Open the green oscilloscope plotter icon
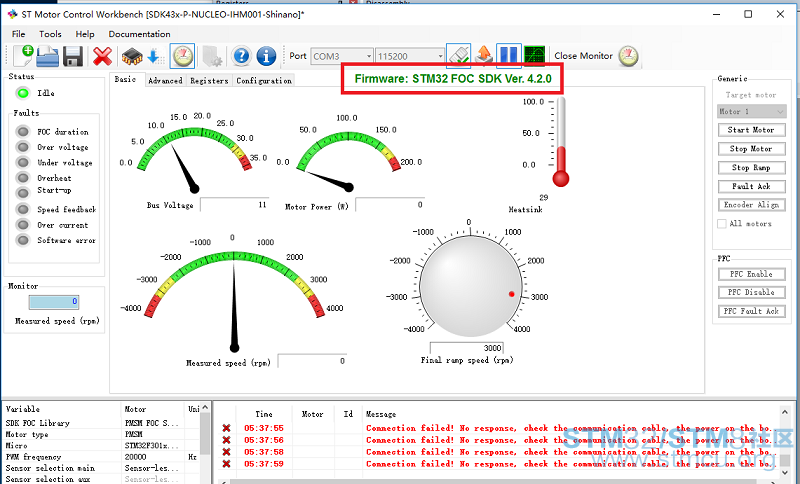 [534, 56]
